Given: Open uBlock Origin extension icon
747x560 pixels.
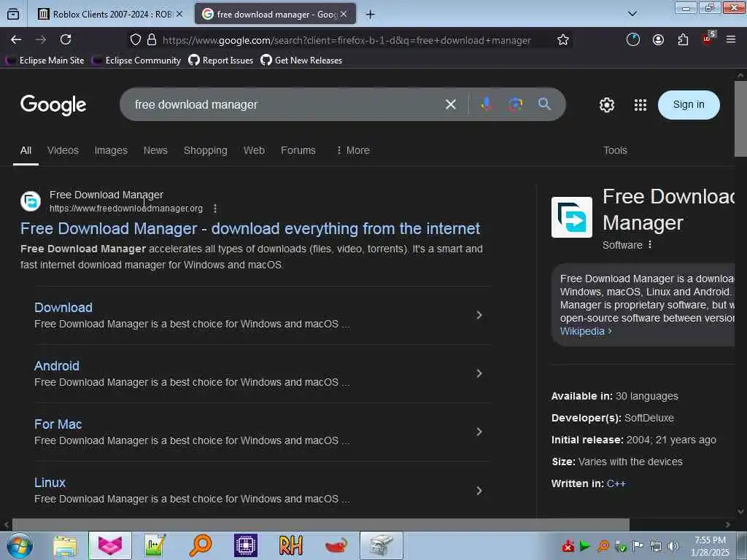Looking at the screenshot, I should point(708,39).
